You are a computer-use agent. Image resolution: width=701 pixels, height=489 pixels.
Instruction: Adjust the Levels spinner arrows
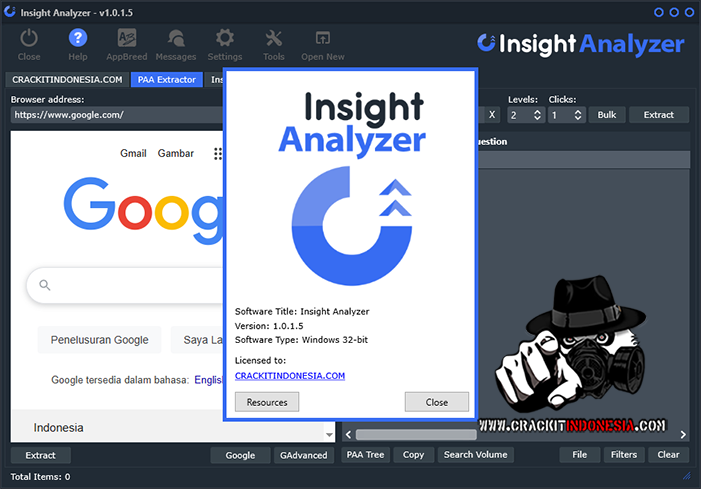tap(538, 115)
